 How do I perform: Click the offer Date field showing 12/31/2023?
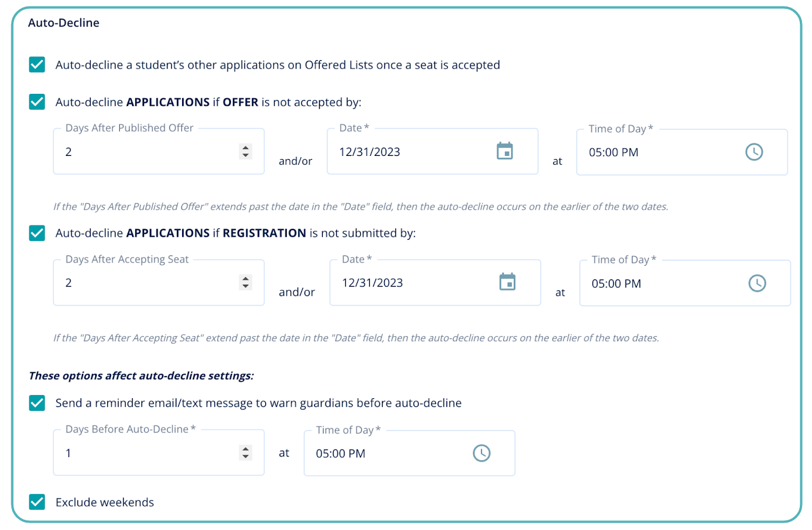coord(406,152)
